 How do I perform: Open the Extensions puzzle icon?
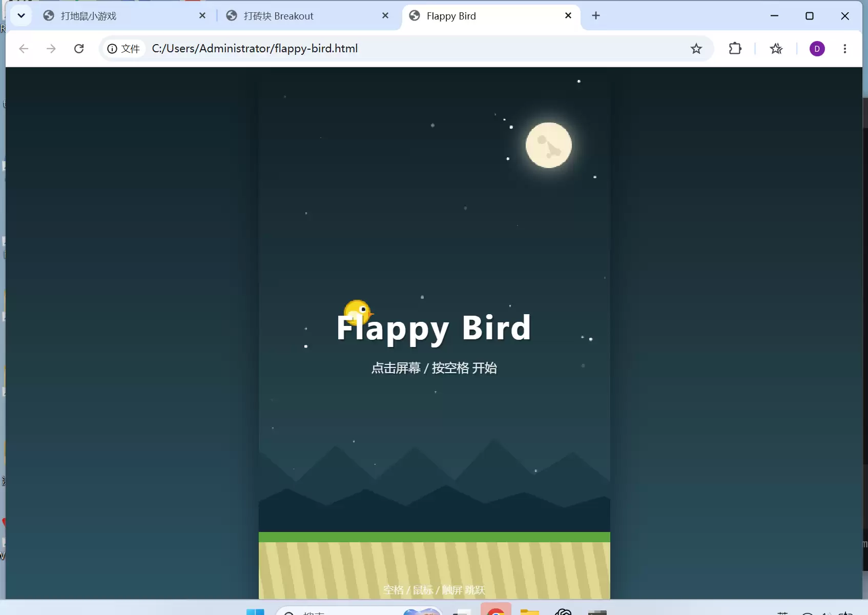click(x=735, y=49)
